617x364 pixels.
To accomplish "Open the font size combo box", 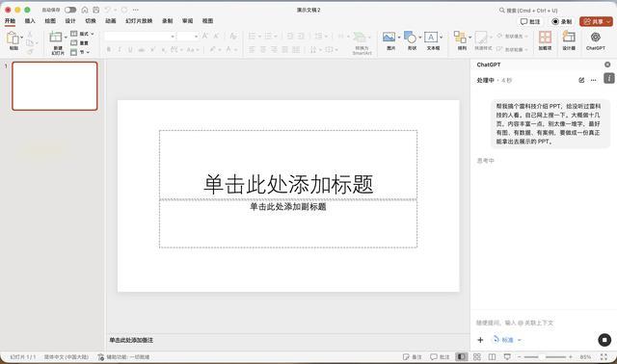I will pos(188,37).
